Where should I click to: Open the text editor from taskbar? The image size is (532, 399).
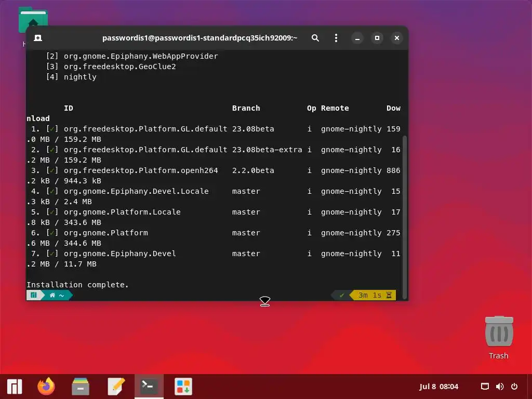click(x=116, y=387)
